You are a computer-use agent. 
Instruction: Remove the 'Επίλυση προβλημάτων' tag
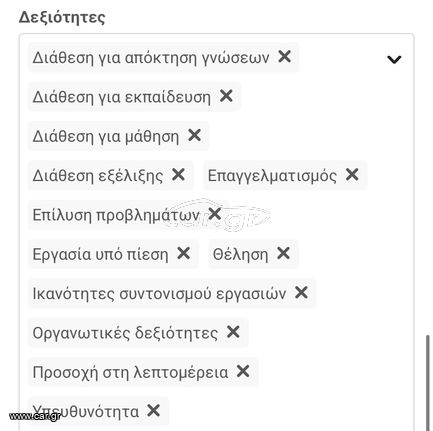[x=214, y=214]
